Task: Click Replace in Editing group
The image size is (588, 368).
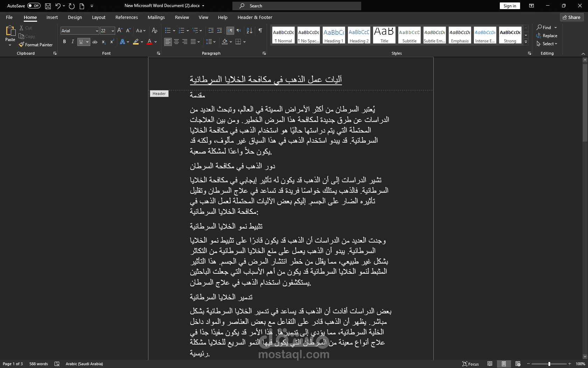Action: pyautogui.click(x=547, y=36)
